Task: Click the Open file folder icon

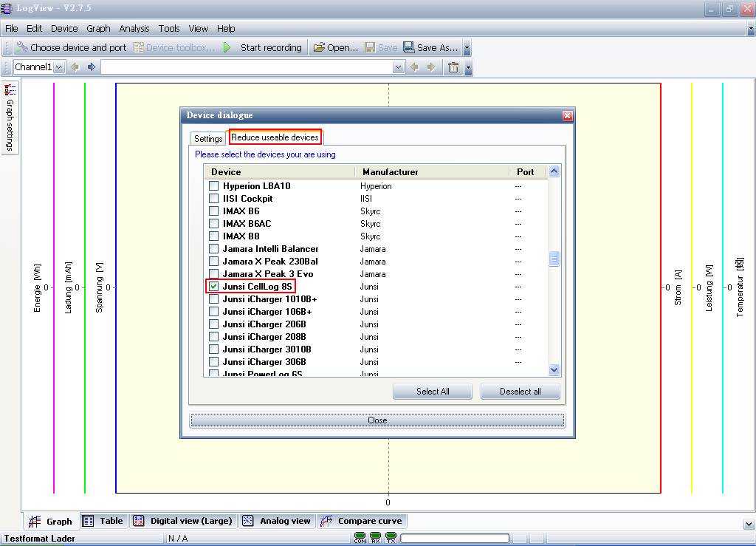Action: coord(319,47)
